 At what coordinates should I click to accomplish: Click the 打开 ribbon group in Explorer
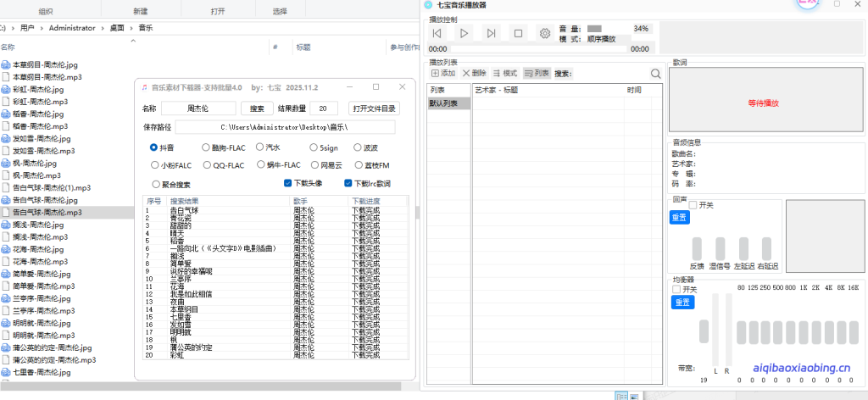pos(218,11)
